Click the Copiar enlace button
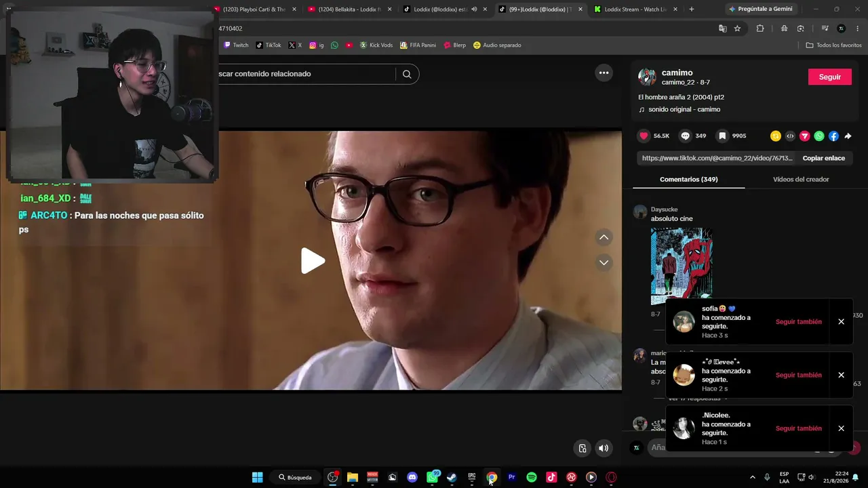 [824, 158]
